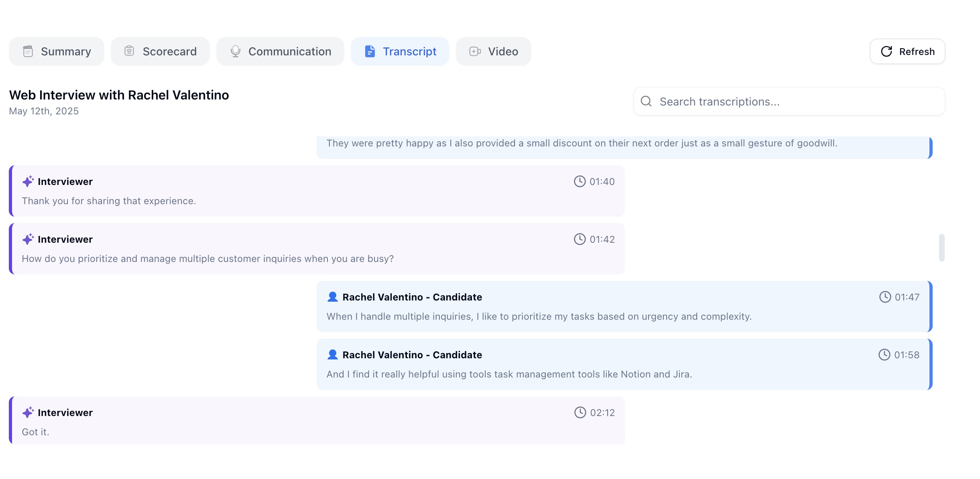Click the clock icon beside 01:40

point(579,181)
